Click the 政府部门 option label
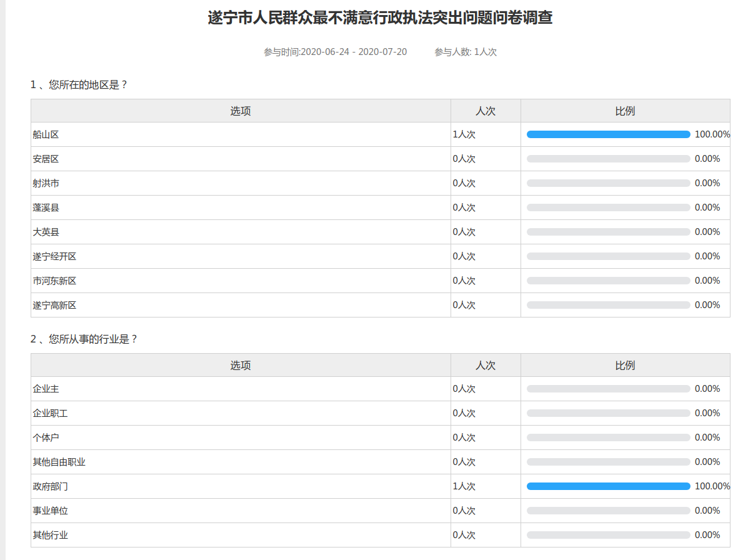The height and width of the screenshot is (560, 733). pyautogui.click(x=50, y=486)
